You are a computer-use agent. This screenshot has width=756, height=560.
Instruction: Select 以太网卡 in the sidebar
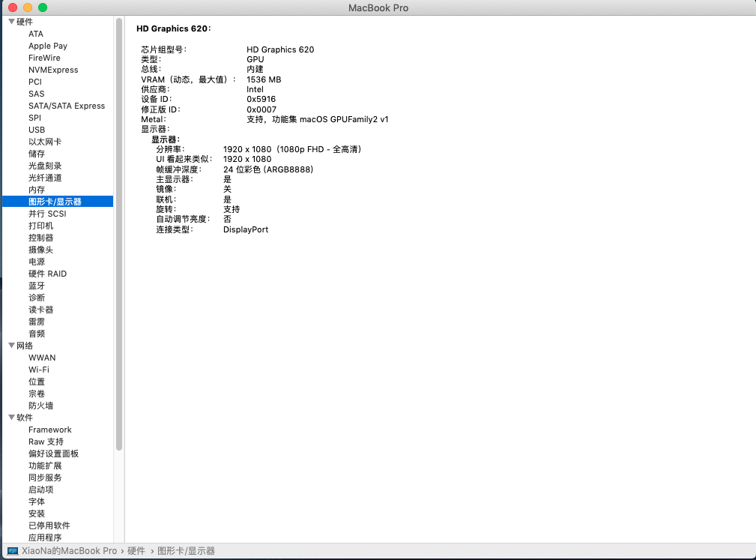(x=45, y=142)
